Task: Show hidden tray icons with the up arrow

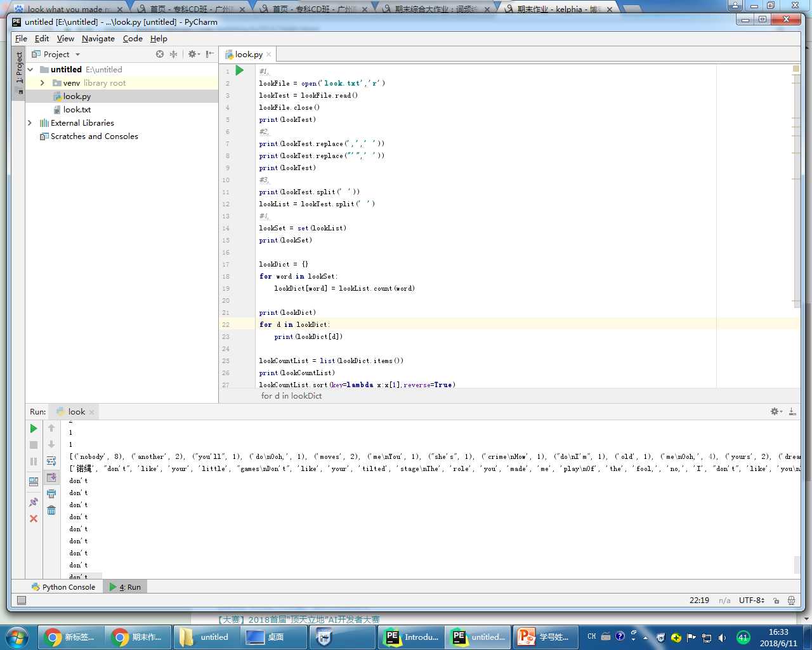Action: click(645, 637)
